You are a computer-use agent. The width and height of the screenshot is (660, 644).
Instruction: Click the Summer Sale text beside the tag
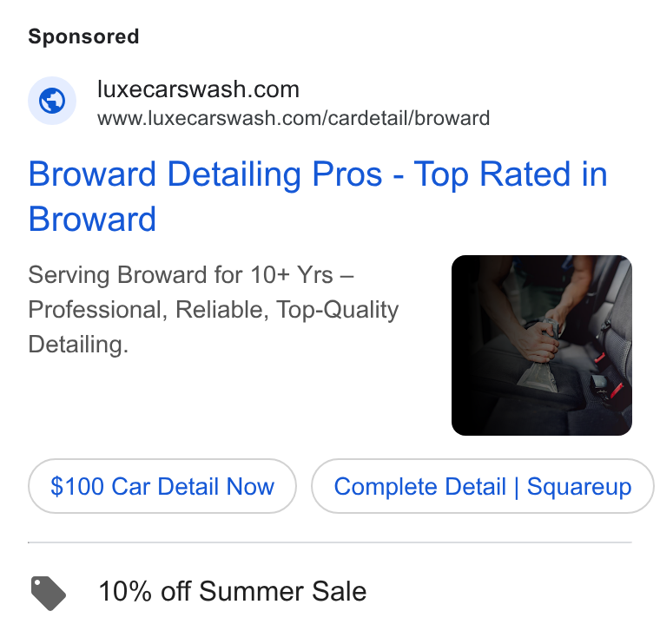click(x=282, y=591)
